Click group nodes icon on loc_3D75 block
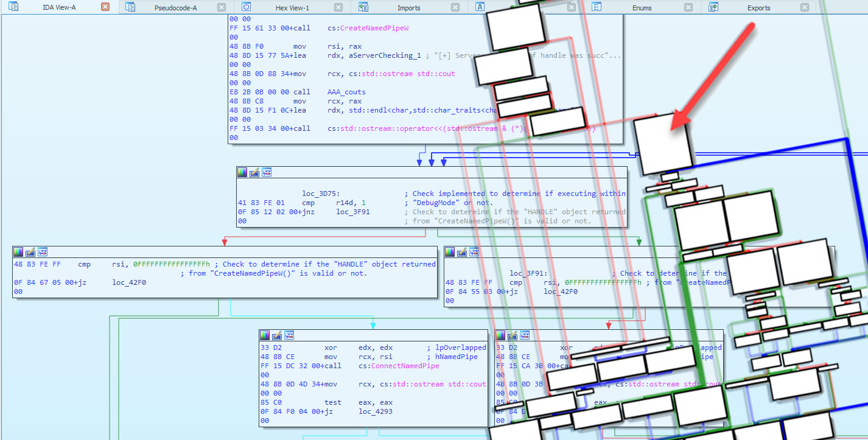The height and width of the screenshot is (440, 868). [267, 172]
